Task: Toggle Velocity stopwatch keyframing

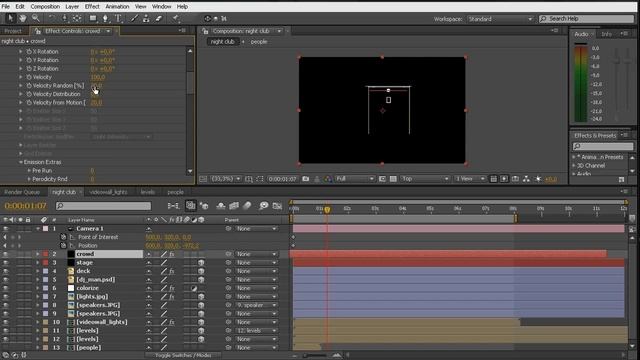Action: [29, 77]
